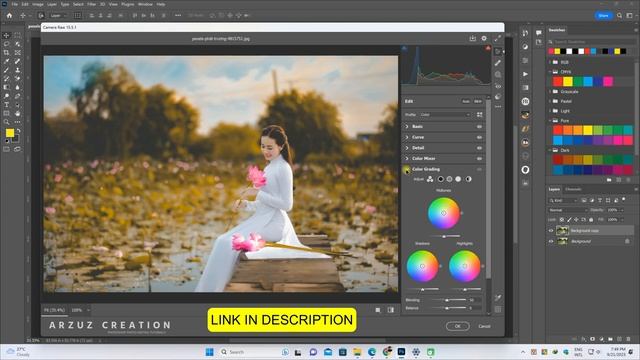Open the File menu
640x360 pixels.
click(14, 4)
